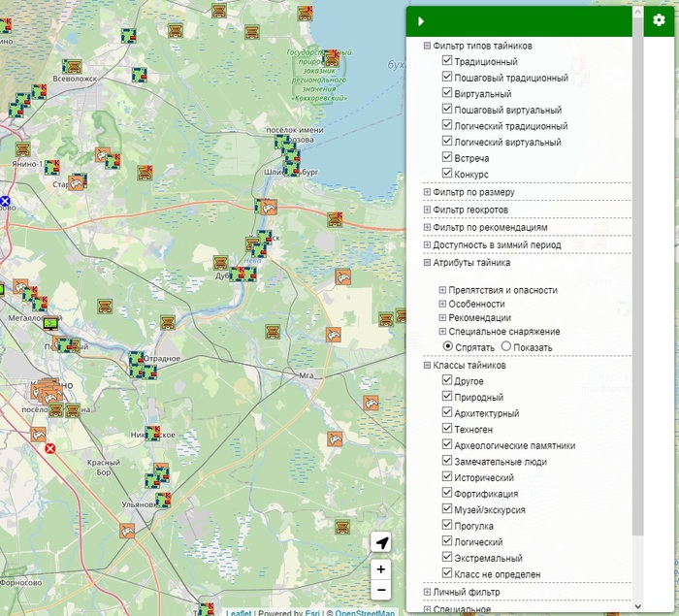The width and height of the screenshot is (679, 616).
Task: Open the OpenStreetMap attribution link
Action: pyautogui.click(x=365, y=612)
